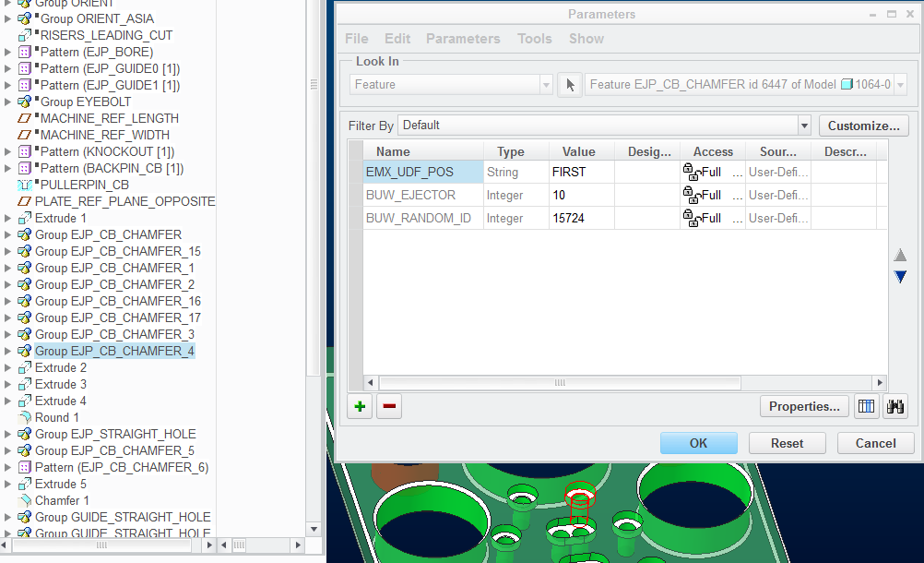This screenshot has width=924, height=563.
Task: Click the OK button
Action: 698,443
